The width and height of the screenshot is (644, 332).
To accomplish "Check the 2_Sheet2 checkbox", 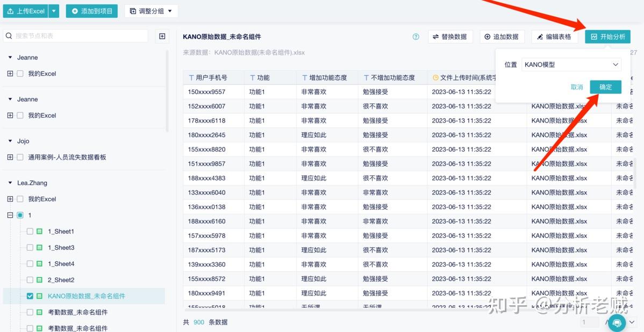I will click(x=29, y=280).
